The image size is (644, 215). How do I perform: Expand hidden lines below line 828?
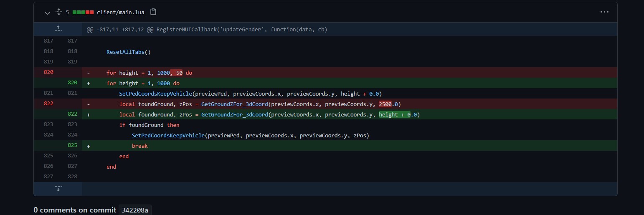click(x=58, y=189)
